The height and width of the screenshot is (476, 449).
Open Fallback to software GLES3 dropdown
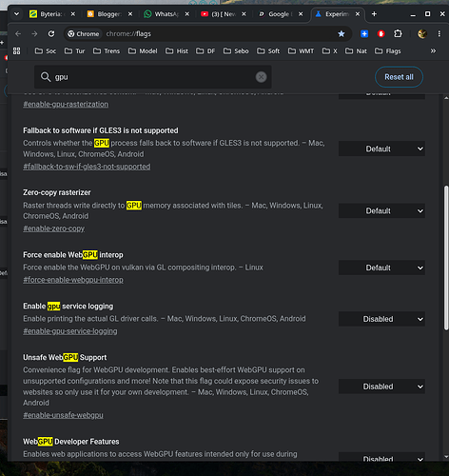click(381, 149)
